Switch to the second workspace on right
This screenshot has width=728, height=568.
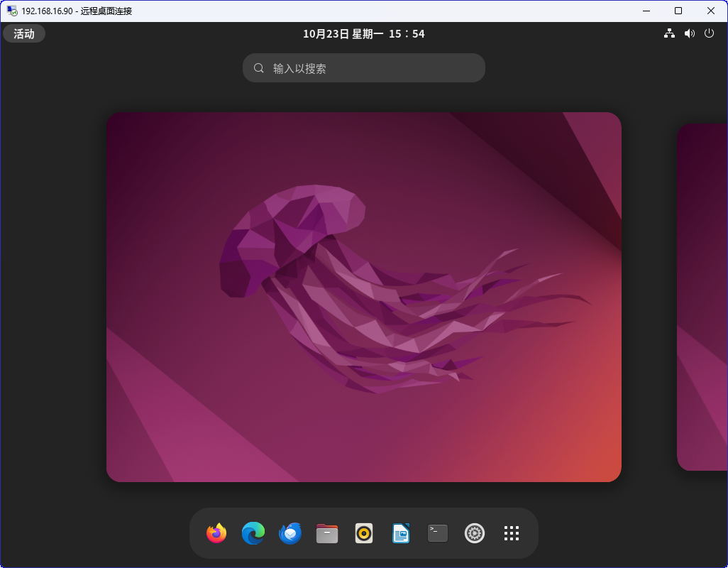point(702,297)
